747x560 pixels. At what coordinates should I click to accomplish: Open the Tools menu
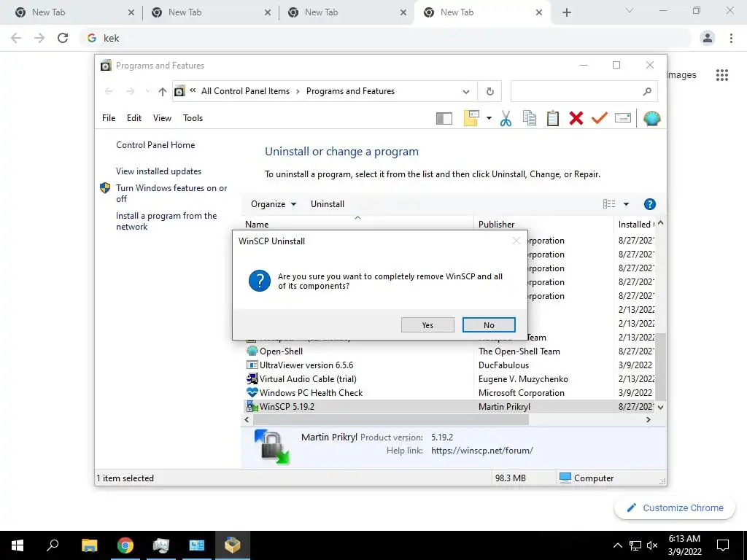193,118
